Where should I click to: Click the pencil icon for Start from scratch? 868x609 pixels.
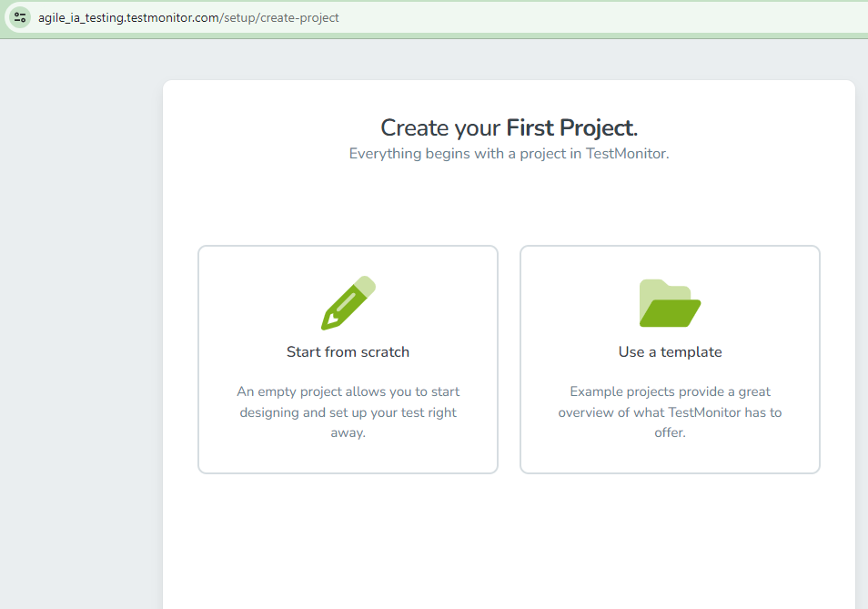pyautogui.click(x=348, y=303)
